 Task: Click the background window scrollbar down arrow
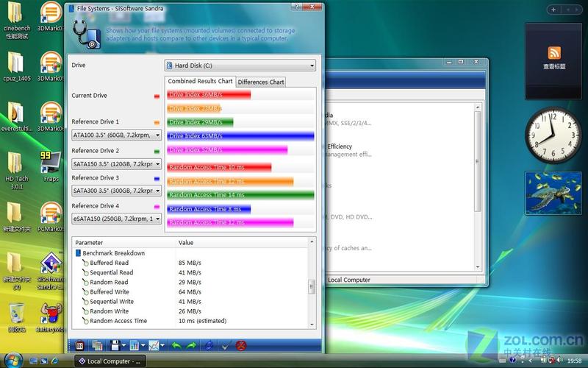point(477,267)
